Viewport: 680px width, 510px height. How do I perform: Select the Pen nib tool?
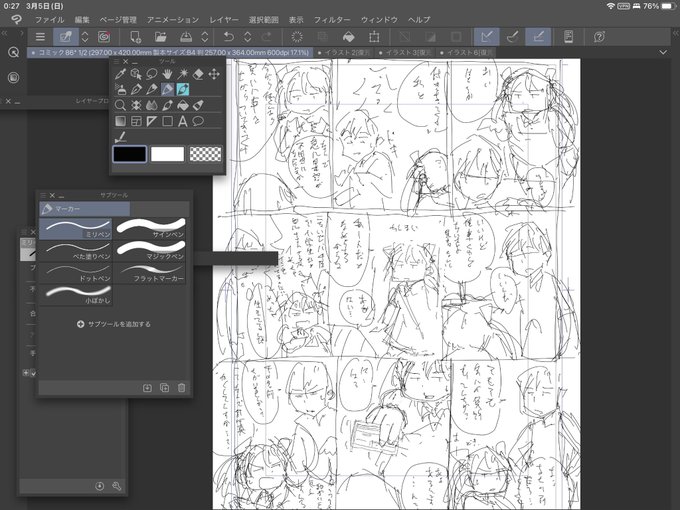click(136, 89)
